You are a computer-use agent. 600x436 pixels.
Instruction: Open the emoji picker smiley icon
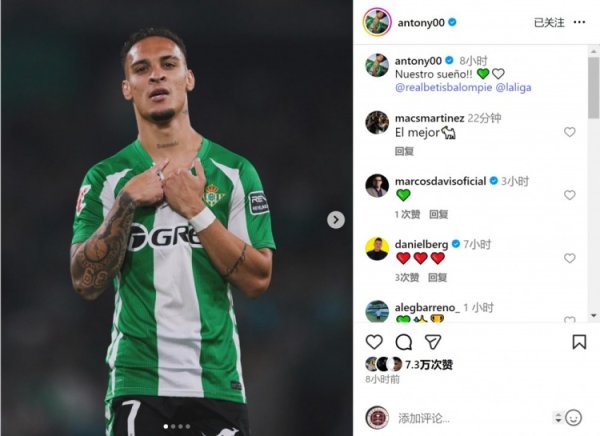pyautogui.click(x=573, y=418)
